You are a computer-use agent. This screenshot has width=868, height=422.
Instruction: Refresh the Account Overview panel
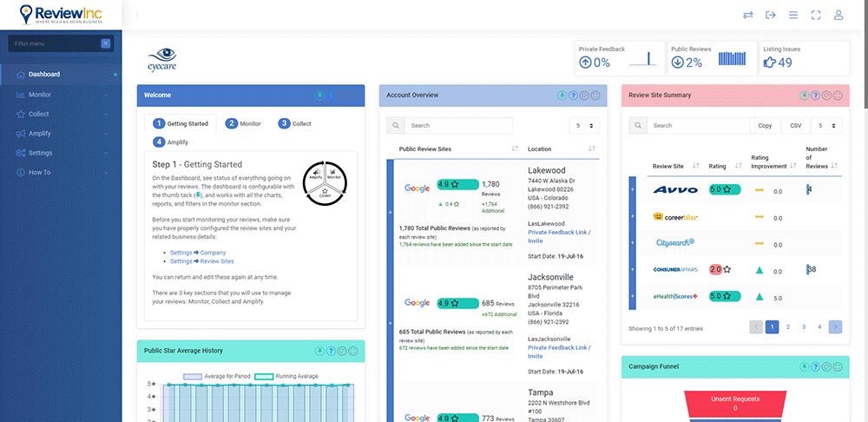click(x=584, y=96)
